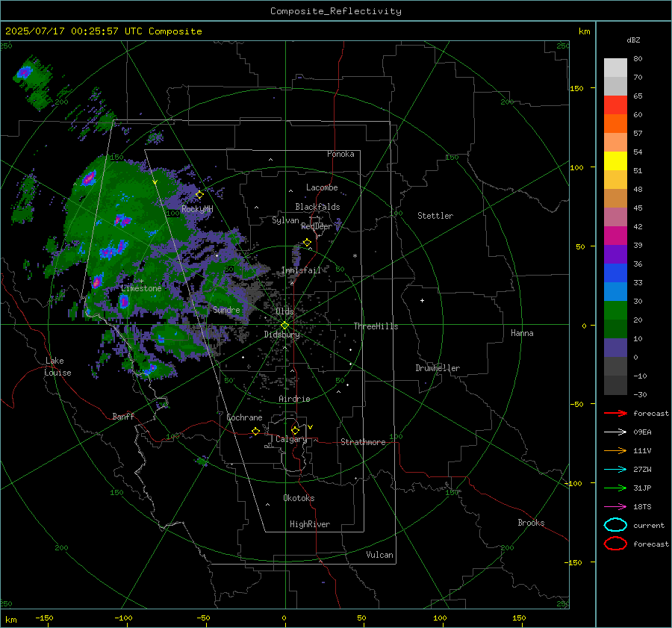Click the Stettler city label
The height and width of the screenshot is (628, 672).
[x=435, y=216]
